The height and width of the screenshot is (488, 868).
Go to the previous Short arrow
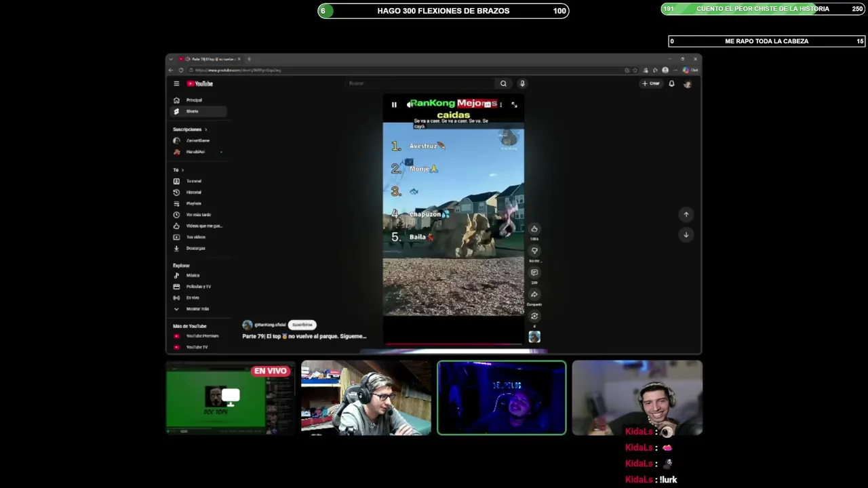point(686,214)
